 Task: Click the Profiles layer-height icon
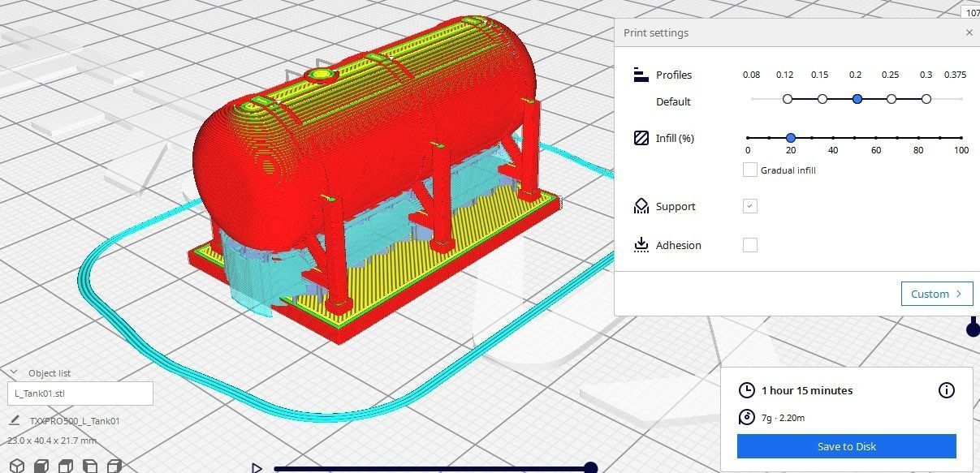point(640,74)
